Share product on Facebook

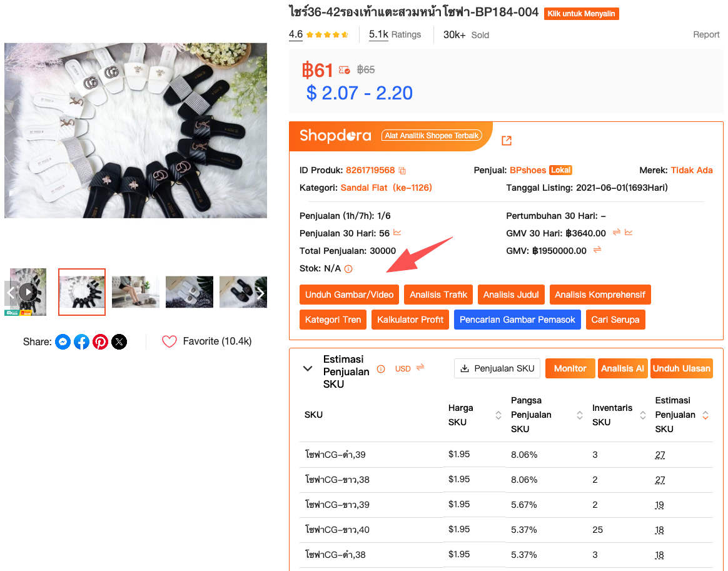(x=81, y=341)
